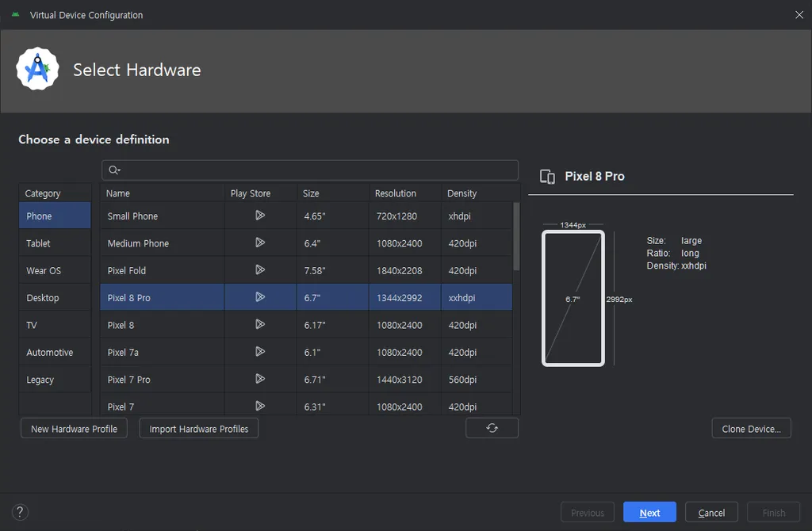Switch to Wear OS category
Screen dimensions: 812x531
coord(55,271)
